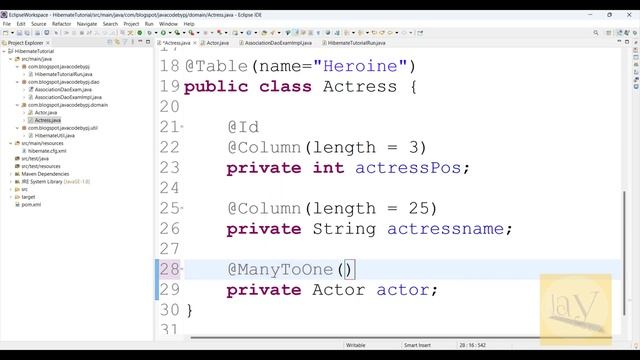Screen dimensions: 640x360
Task: Maximize the Project Explorer panel
Action: tap(148, 42)
